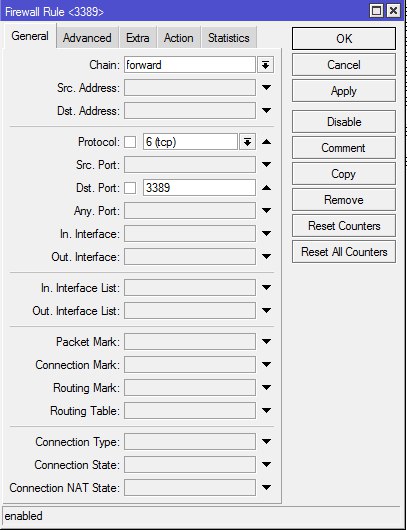Collapse the Protocol field
The width and height of the screenshot is (407, 530).
(x=266, y=142)
